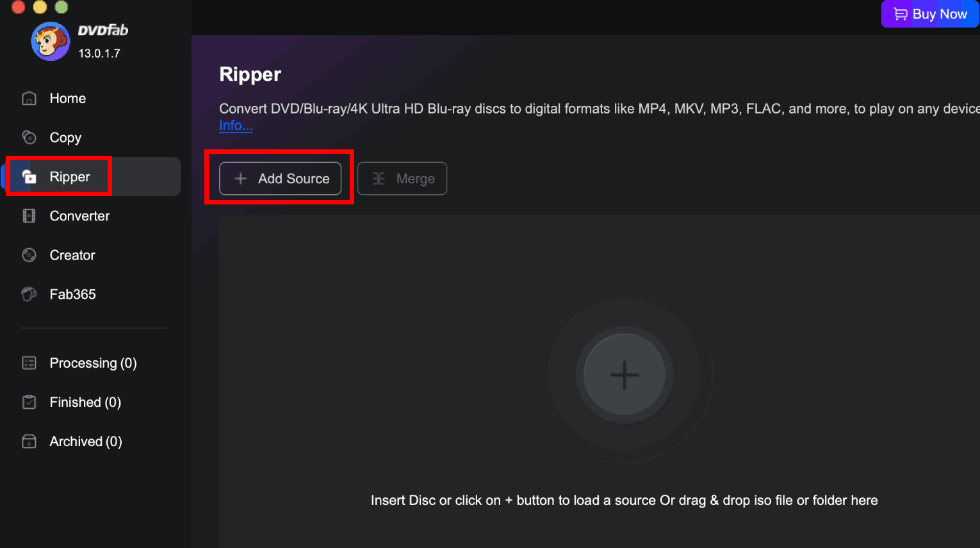Screen dimensions: 980x548
Task: Click the Home icon in sidebar
Action: (x=29, y=98)
